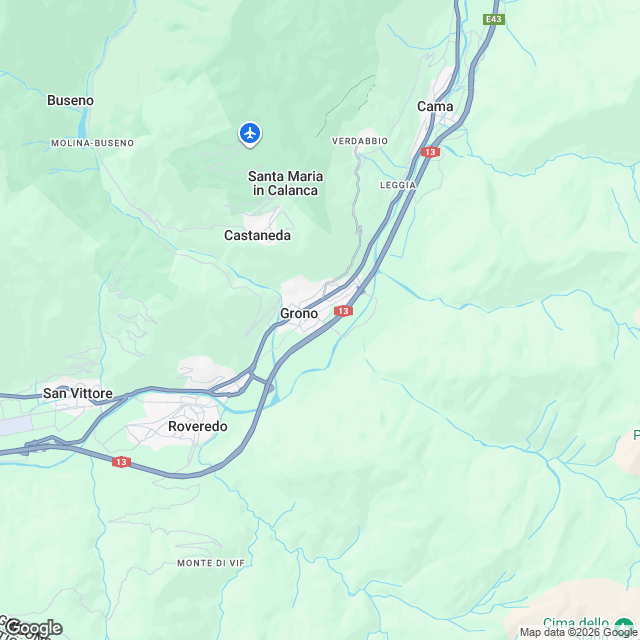The width and height of the screenshot is (640, 640).
Task: Select the Castaneda village label
Action: [257, 236]
